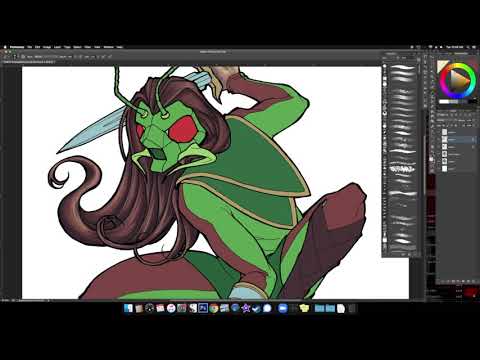Click the round clock-style Dock icon
Image resolution: width=480 pixels, height=360 pixels.
150,308
